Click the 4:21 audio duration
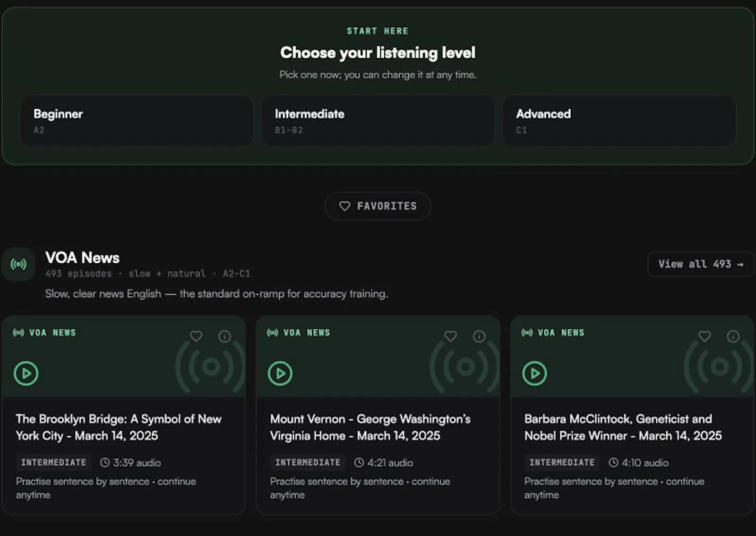Screen dimensions: 756x536 click(384, 463)
